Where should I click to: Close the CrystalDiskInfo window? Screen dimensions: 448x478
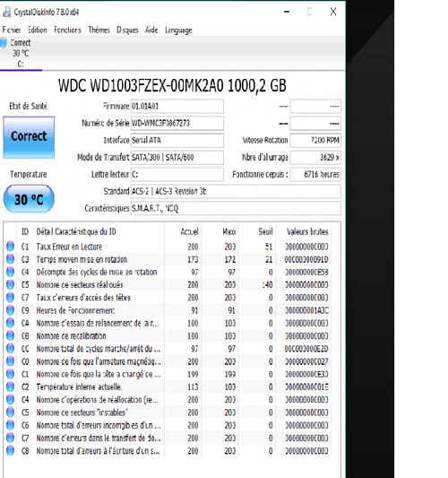tap(333, 12)
